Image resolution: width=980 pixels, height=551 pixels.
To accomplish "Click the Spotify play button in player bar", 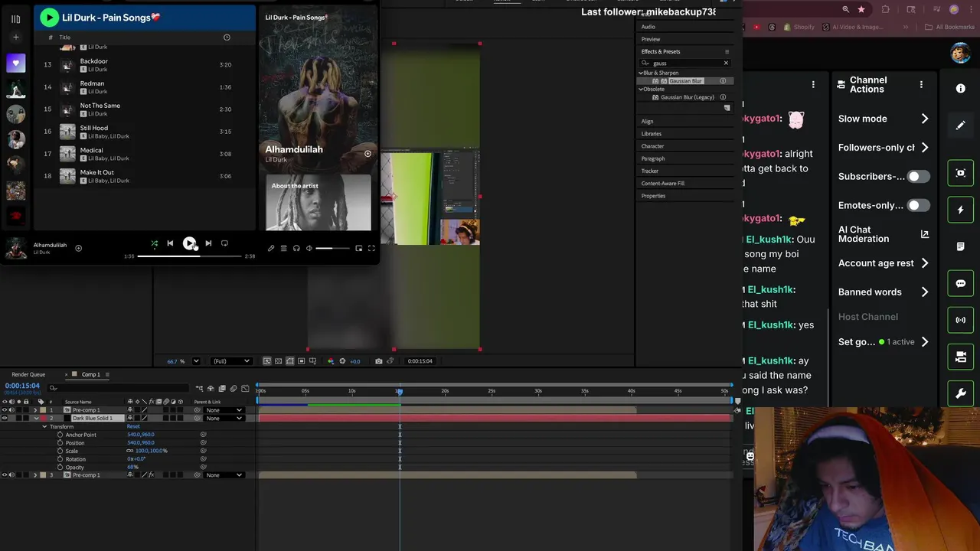I will coord(189,243).
